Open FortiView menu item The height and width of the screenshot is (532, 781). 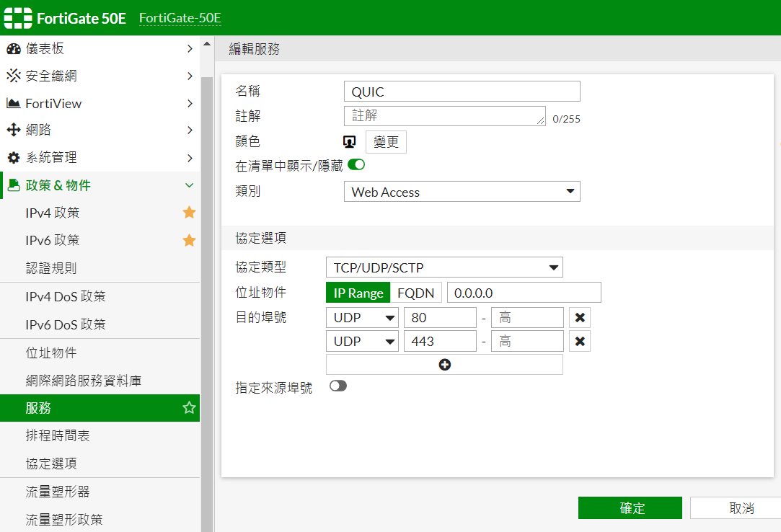[x=100, y=103]
